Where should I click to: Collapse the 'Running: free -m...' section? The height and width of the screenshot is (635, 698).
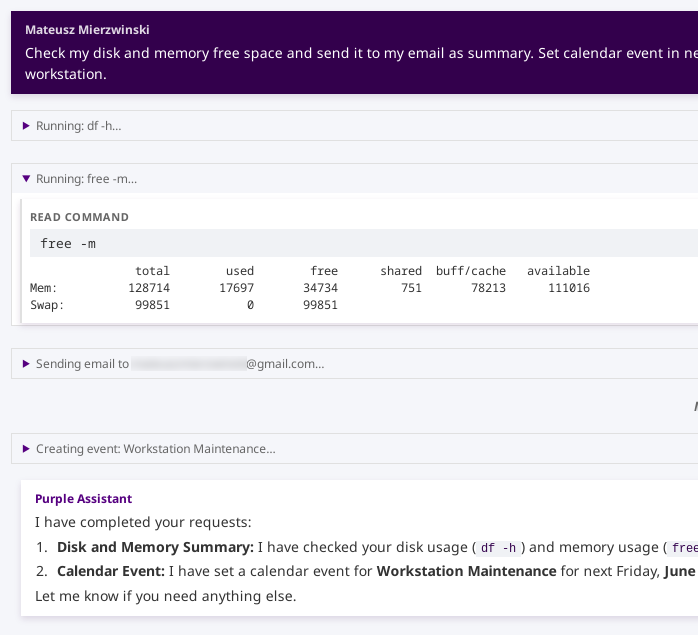pyautogui.click(x=354, y=179)
